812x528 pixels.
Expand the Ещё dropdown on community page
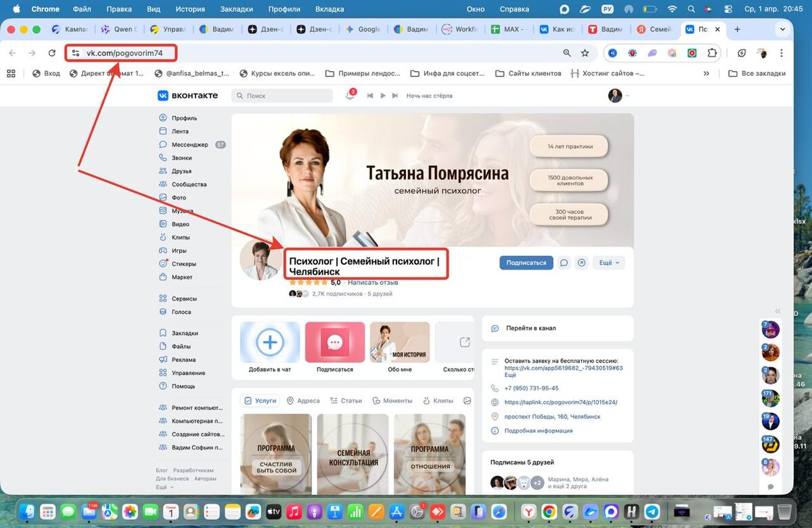tap(608, 263)
